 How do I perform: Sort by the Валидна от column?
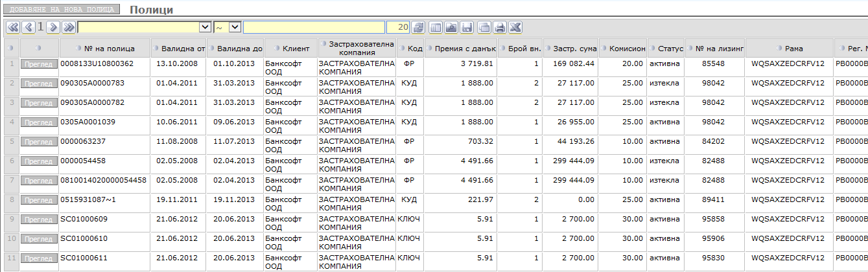pos(183,49)
